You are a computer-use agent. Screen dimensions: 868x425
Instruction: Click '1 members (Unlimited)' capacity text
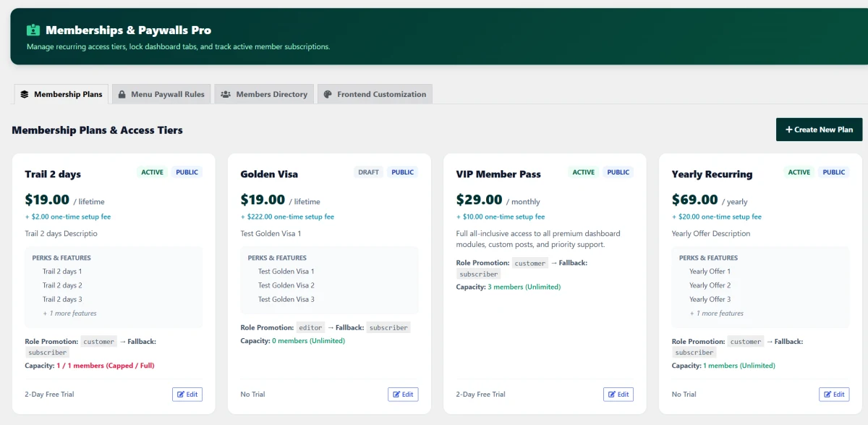click(739, 366)
